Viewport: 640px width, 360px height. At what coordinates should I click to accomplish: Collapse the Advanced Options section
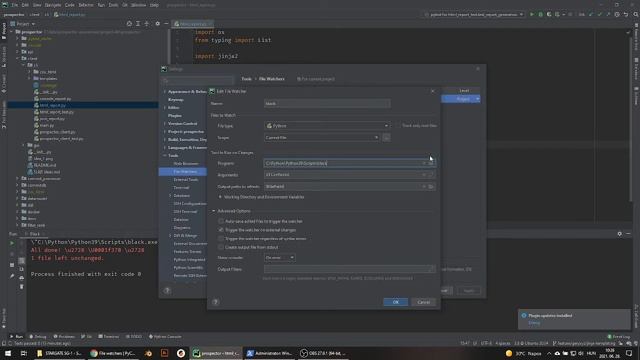213,211
